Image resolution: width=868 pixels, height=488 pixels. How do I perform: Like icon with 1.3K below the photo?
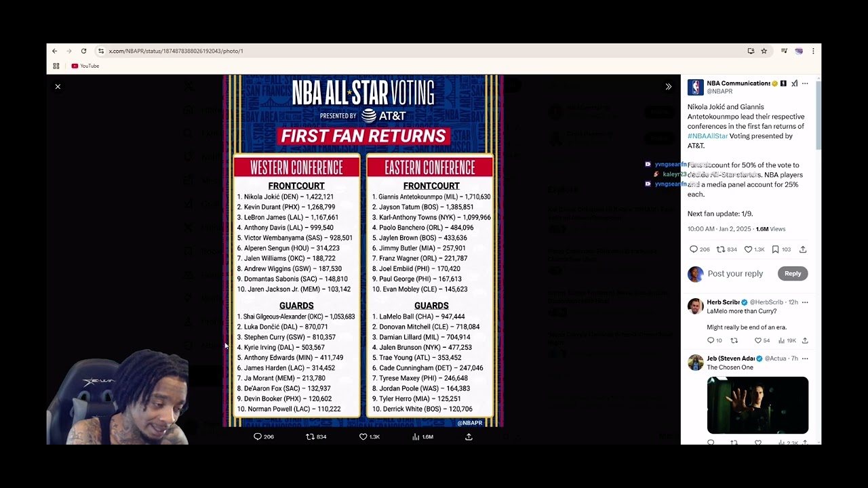coord(370,437)
